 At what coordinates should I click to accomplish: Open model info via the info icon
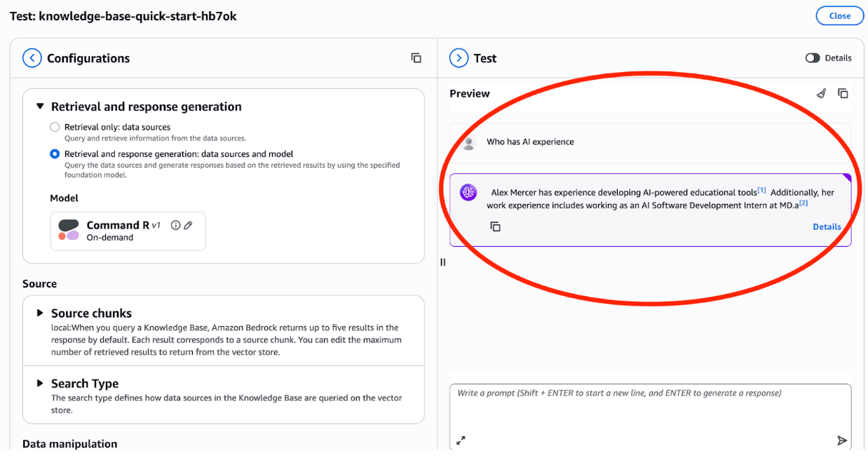tap(175, 224)
